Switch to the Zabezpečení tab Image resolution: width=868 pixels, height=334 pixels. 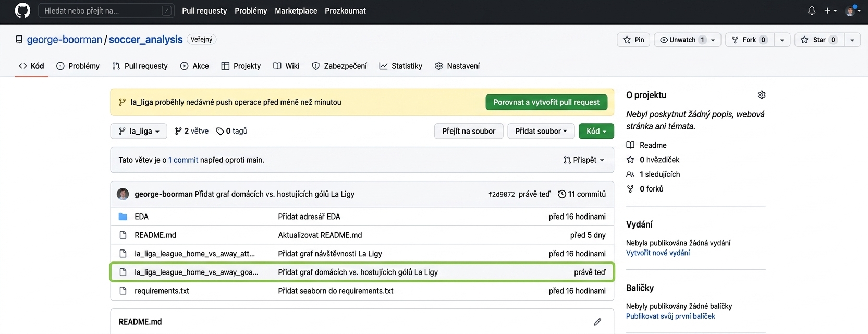coord(339,66)
